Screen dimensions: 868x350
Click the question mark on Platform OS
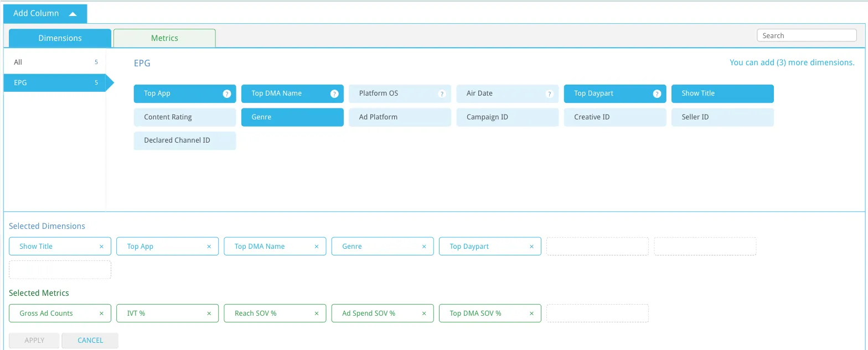coord(442,94)
